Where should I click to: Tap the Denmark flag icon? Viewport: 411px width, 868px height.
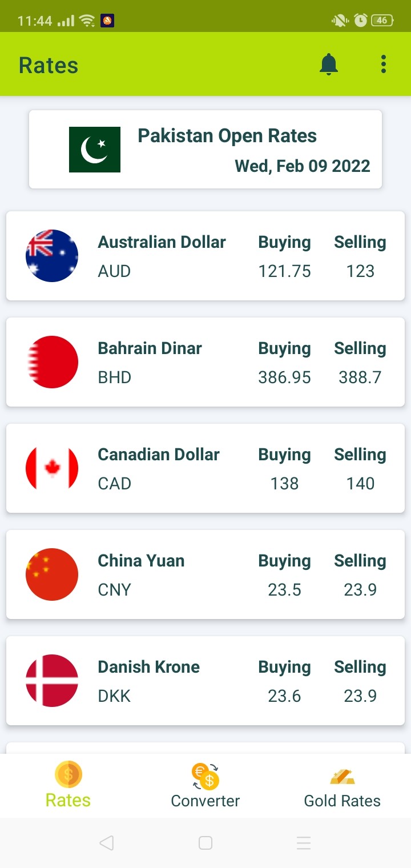(52, 681)
